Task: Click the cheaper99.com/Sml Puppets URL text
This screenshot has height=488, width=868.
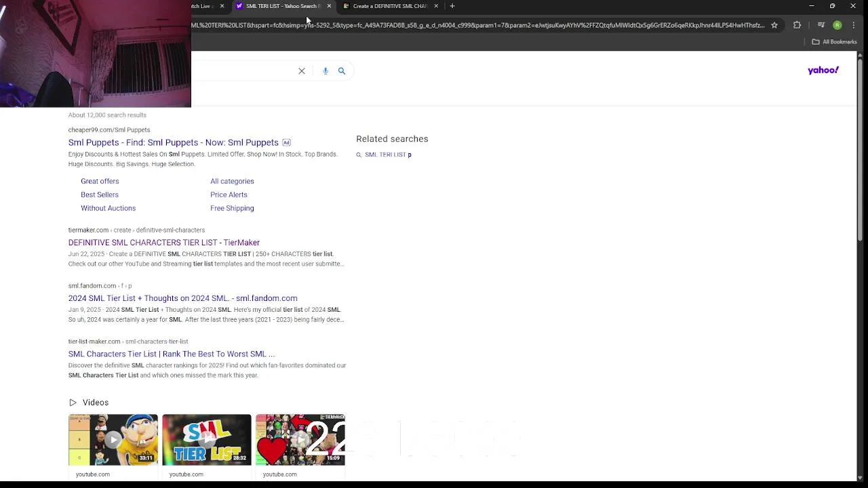Action: click(109, 130)
